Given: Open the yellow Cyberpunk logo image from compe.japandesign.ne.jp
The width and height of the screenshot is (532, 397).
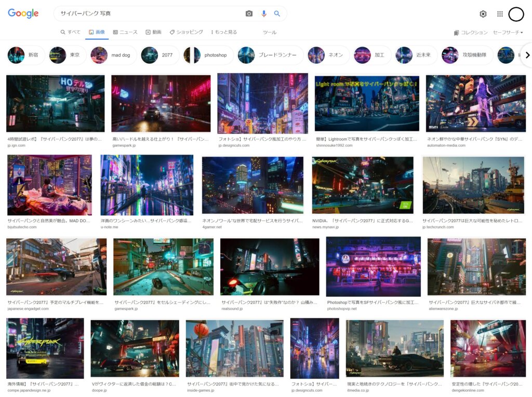Looking at the screenshot, I should 45,348.
